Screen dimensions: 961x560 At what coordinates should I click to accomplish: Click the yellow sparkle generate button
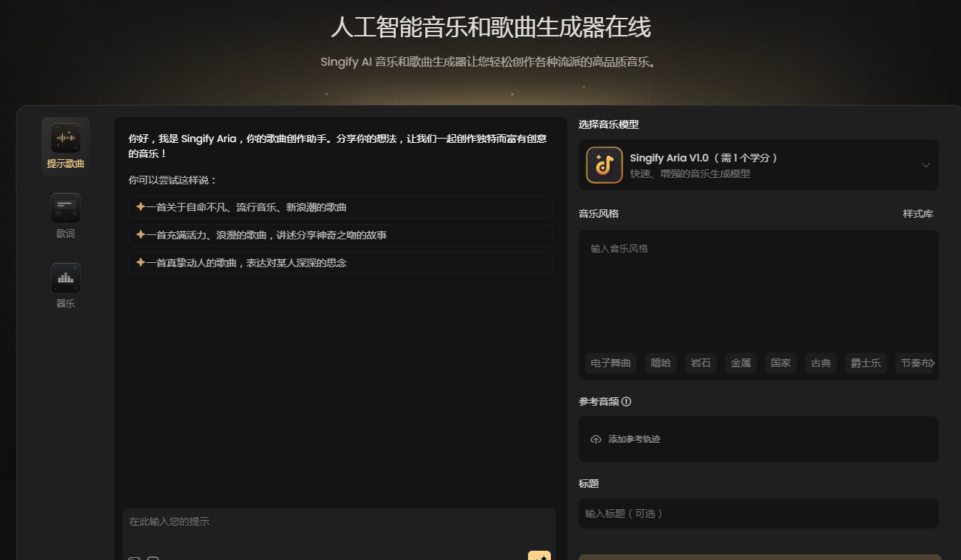539,556
